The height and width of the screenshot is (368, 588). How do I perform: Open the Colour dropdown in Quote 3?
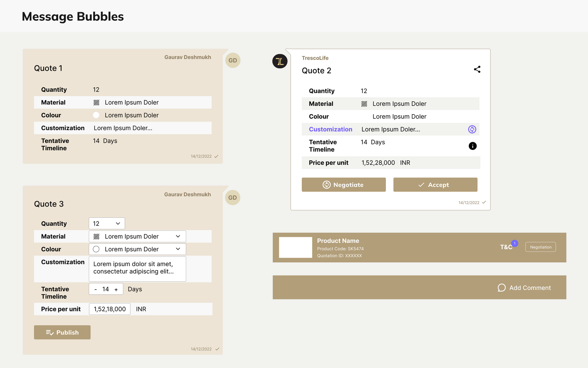137,249
